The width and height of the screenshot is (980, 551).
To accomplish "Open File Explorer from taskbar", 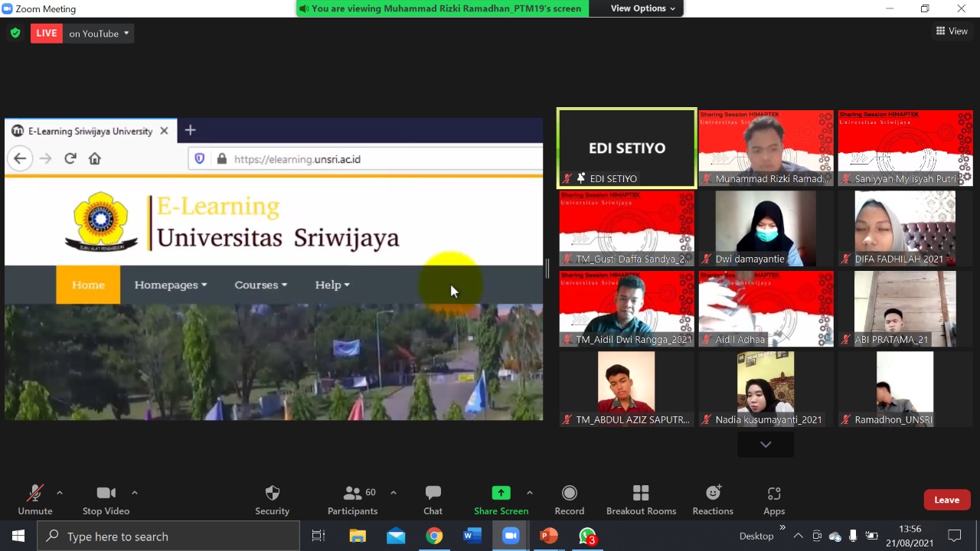I will [x=358, y=536].
